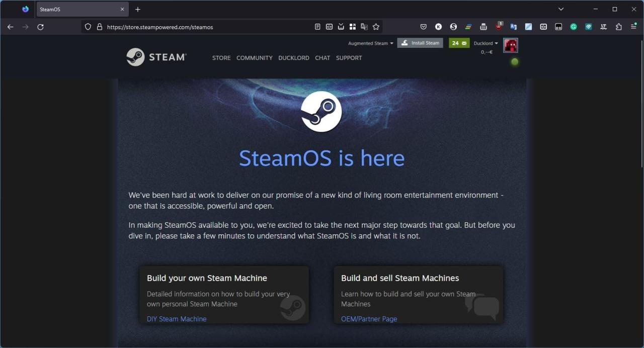Screen dimensions: 644x348
Task: Open the printer extension icon
Action: tap(484, 27)
